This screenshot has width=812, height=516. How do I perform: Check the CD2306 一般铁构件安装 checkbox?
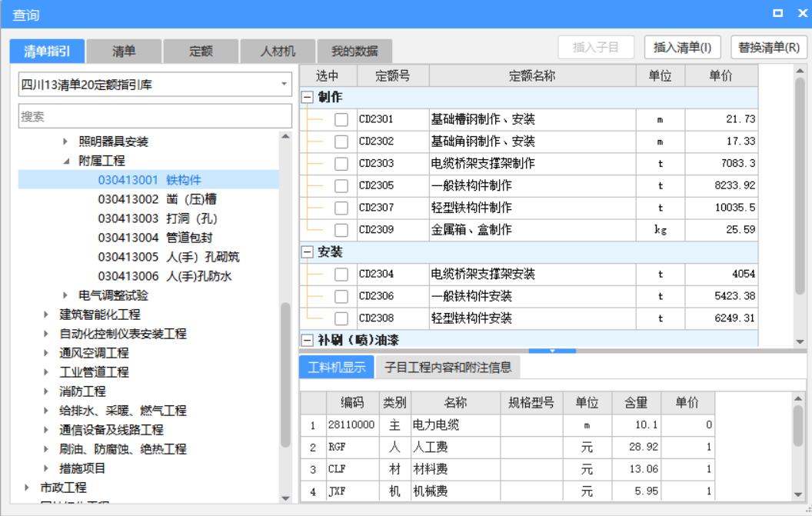tap(341, 296)
